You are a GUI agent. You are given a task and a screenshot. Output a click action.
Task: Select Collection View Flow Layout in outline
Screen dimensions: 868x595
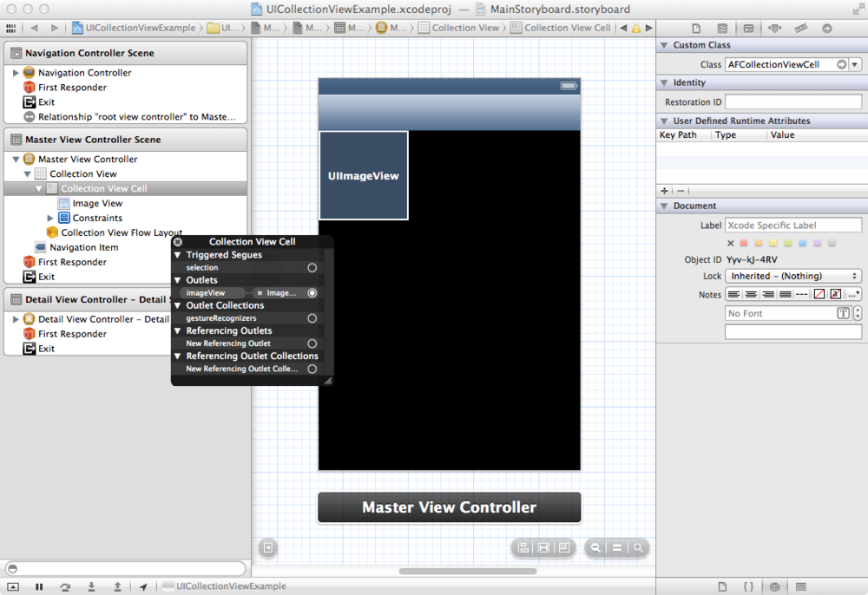(121, 232)
